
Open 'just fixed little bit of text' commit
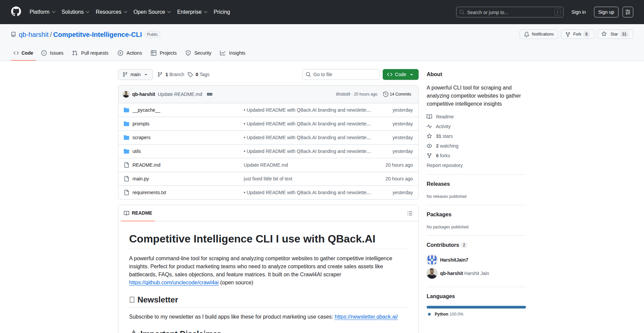[268, 179]
